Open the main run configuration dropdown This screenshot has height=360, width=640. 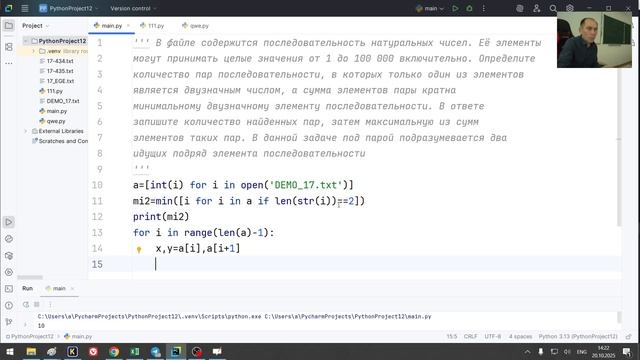click(429, 8)
